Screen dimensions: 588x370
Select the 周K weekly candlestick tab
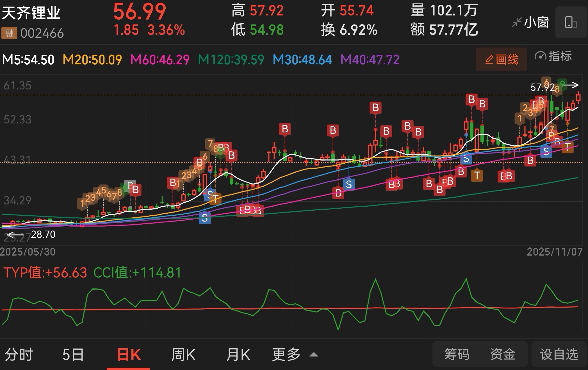183,354
